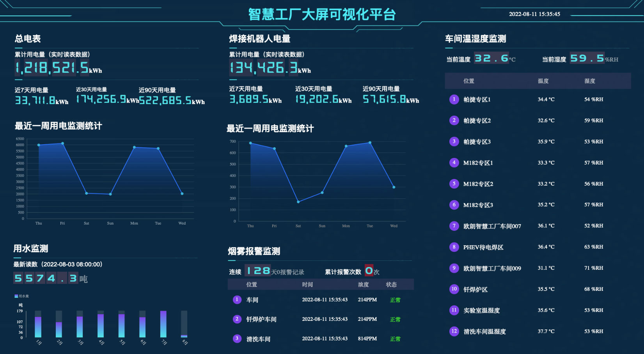Toggle the 正常 status for 清洗车间
Image resolution: width=644 pixels, height=354 pixels.
[395, 338]
